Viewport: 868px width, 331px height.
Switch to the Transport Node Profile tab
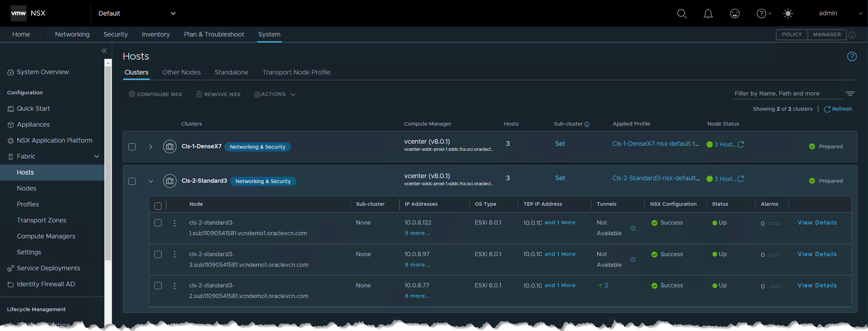pos(296,72)
